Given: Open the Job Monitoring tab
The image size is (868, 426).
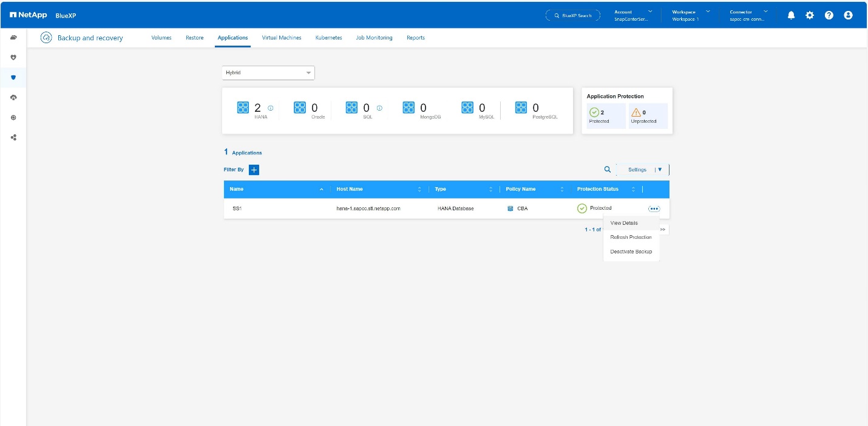Looking at the screenshot, I should (374, 38).
